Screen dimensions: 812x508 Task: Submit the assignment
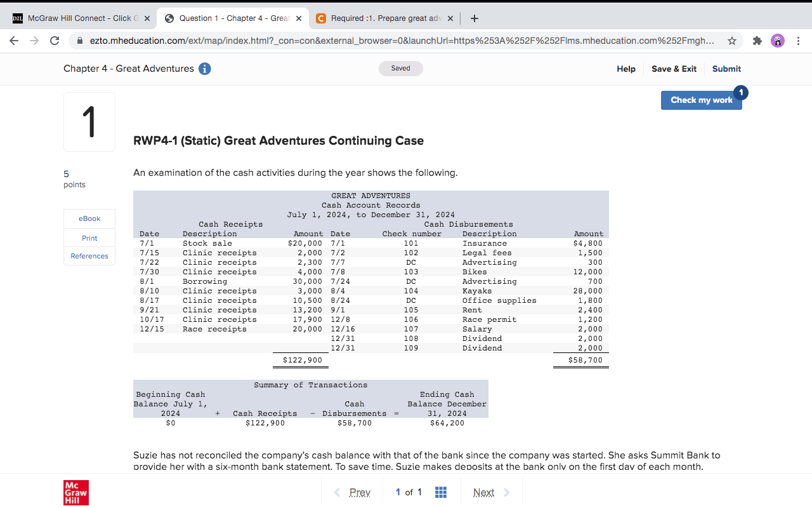(x=726, y=69)
